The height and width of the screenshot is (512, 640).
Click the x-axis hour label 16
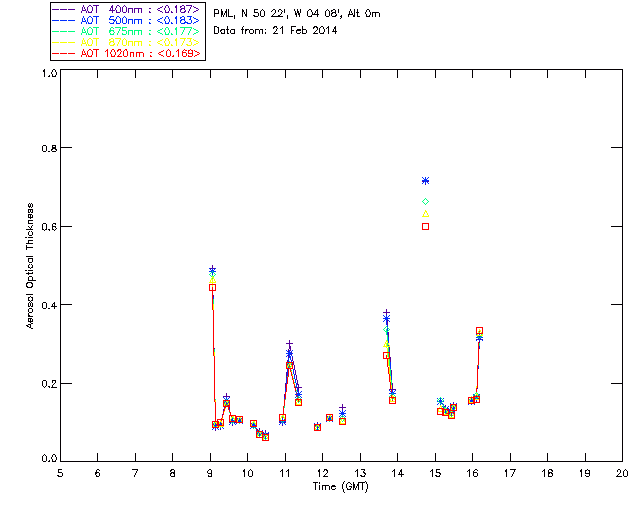click(x=473, y=473)
